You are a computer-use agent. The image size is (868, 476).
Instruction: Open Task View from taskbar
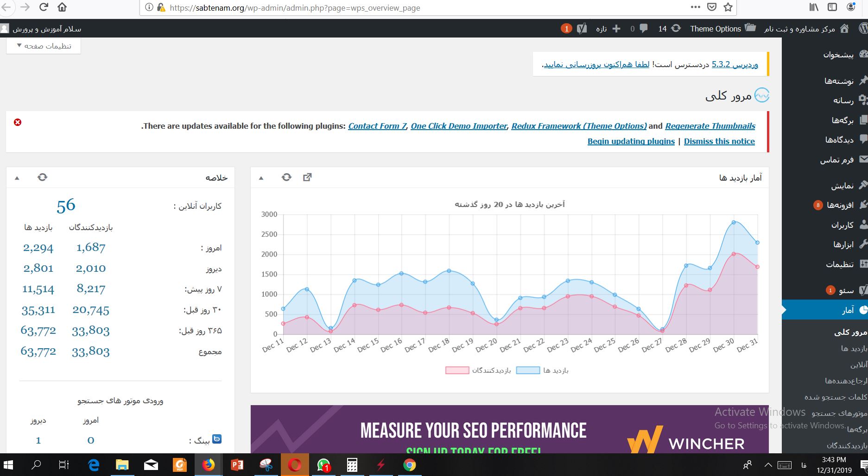64,465
